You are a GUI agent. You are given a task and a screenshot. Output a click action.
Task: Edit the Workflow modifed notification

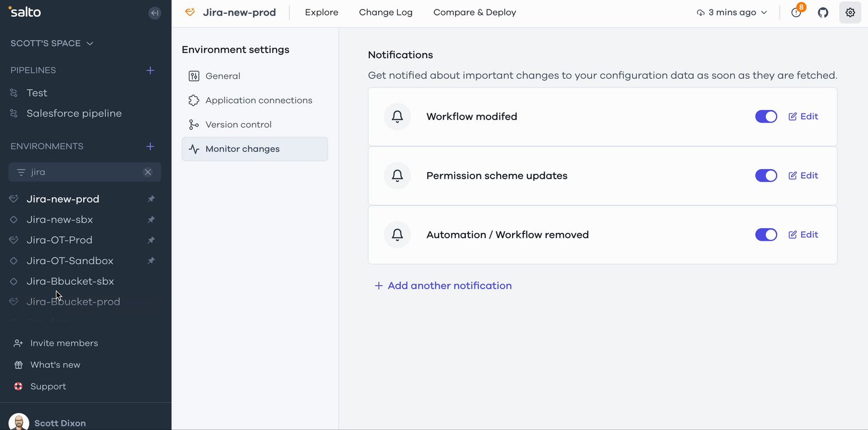pos(803,116)
